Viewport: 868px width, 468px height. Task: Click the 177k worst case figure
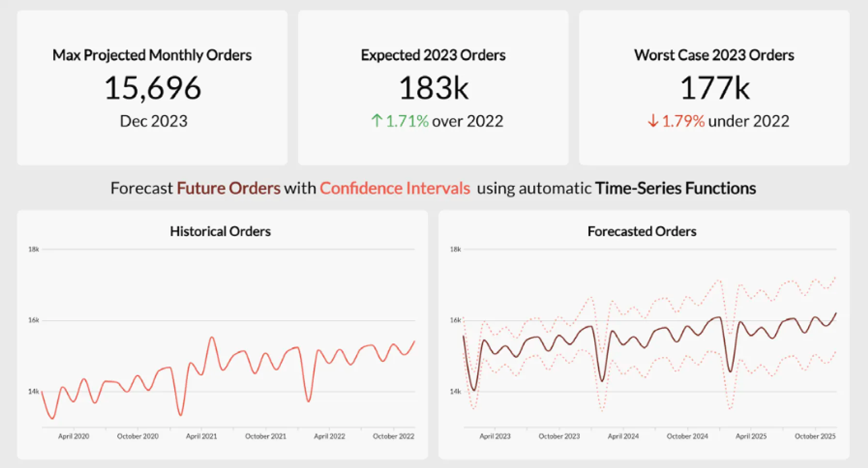[714, 88]
